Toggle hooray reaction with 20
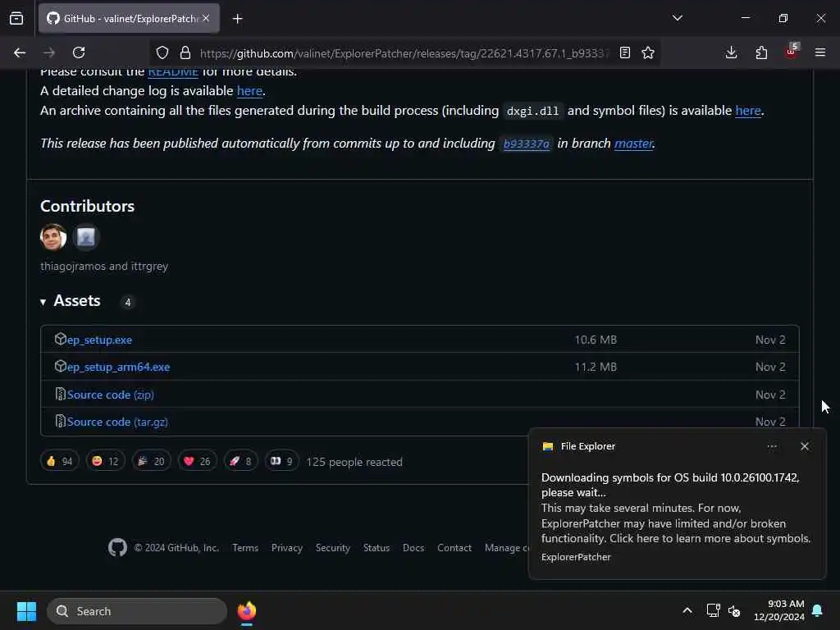Screen dimensions: 840x630 click(x=152, y=461)
